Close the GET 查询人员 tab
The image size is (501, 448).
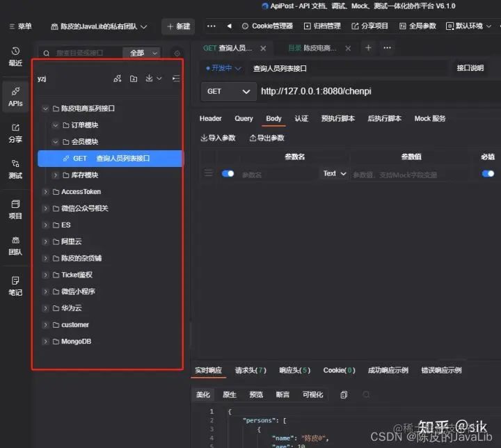(x=263, y=48)
